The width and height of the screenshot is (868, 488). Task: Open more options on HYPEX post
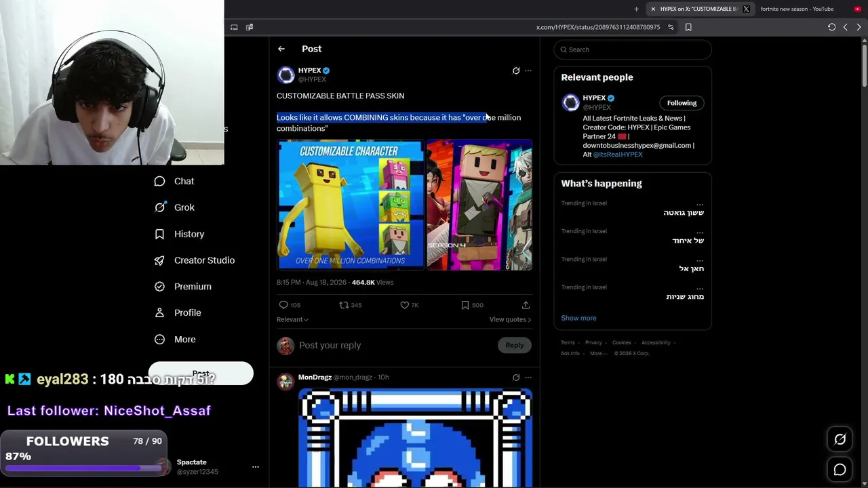click(528, 70)
